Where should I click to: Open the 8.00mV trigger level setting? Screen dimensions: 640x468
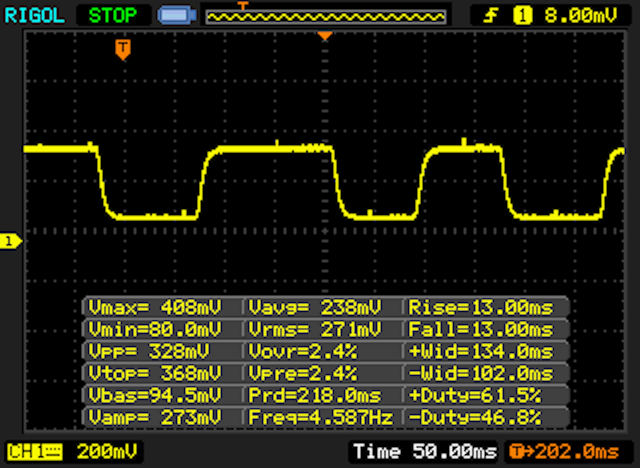click(579, 15)
